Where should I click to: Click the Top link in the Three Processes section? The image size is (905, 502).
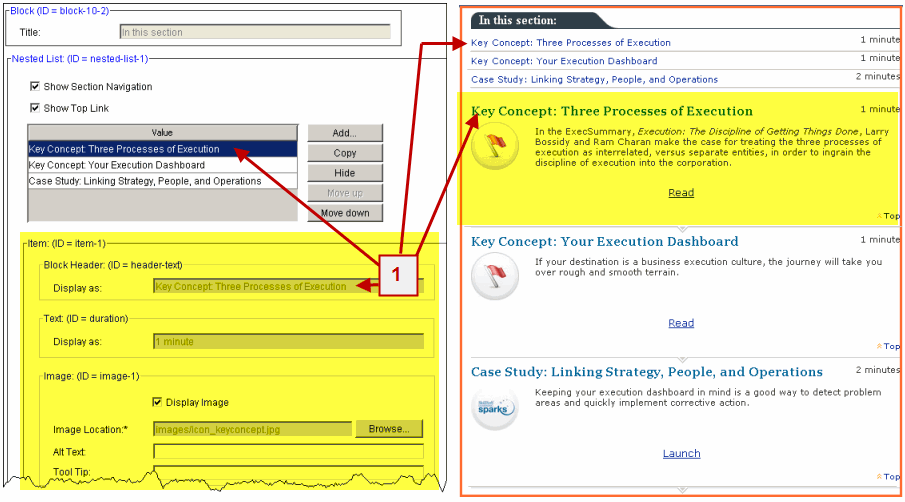point(888,216)
